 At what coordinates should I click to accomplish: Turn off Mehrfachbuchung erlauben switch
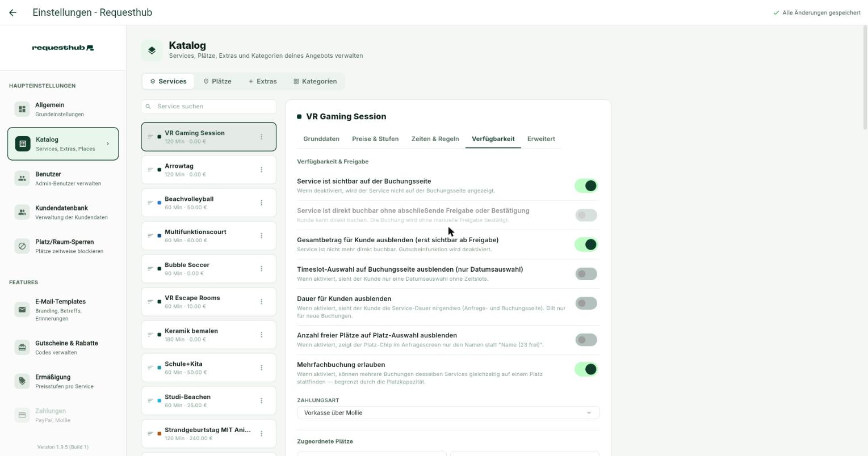tap(586, 369)
